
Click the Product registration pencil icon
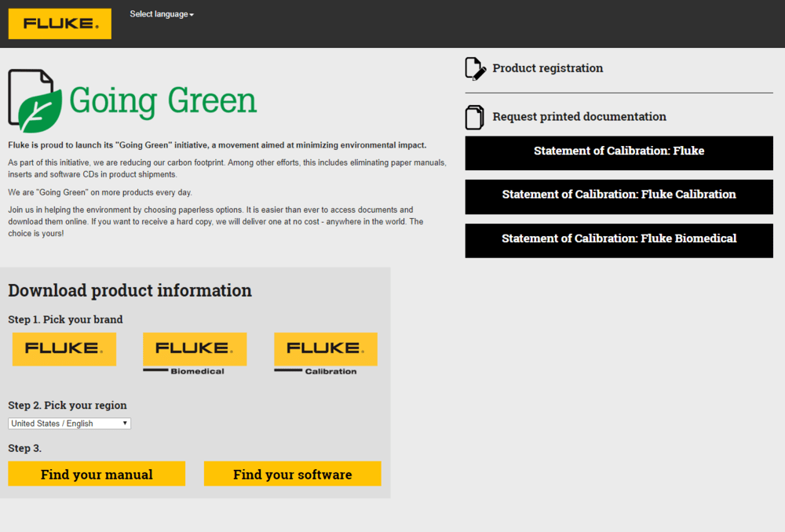tap(475, 68)
